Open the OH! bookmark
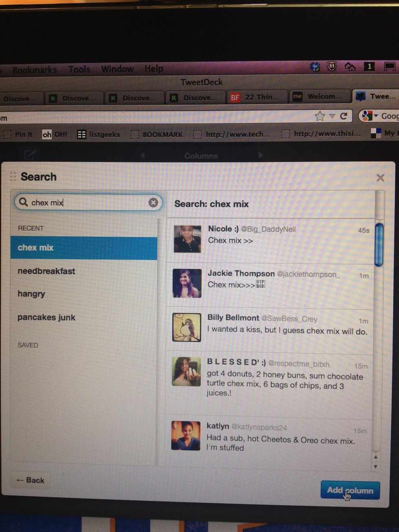Viewport: 399px width, 532px height. point(55,134)
